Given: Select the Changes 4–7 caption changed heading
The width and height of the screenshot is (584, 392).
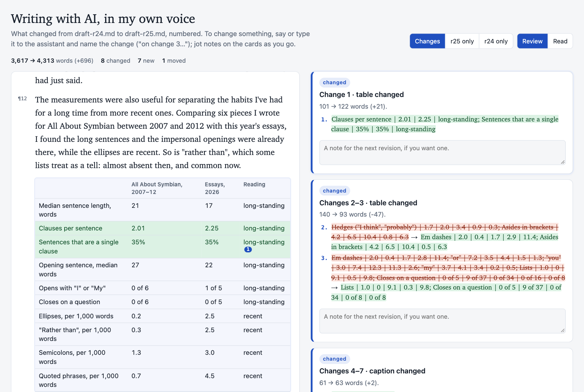Looking at the screenshot, I should click(372, 371).
